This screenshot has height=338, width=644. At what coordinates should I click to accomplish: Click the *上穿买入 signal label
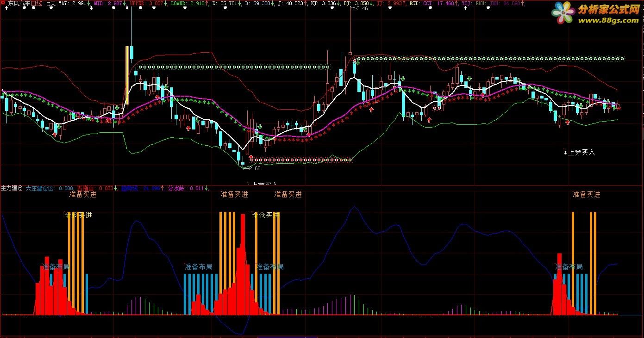(579, 152)
